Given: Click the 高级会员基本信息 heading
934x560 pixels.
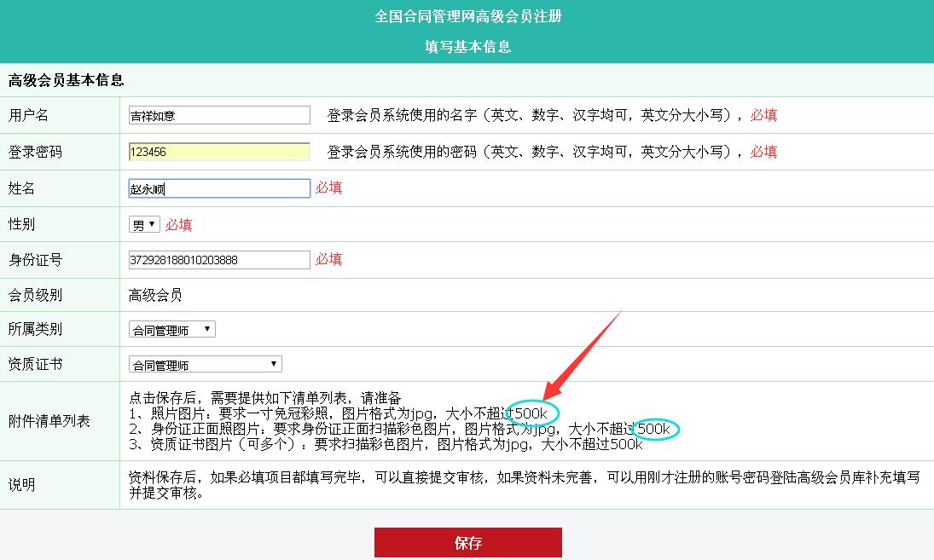Looking at the screenshot, I should [67, 80].
